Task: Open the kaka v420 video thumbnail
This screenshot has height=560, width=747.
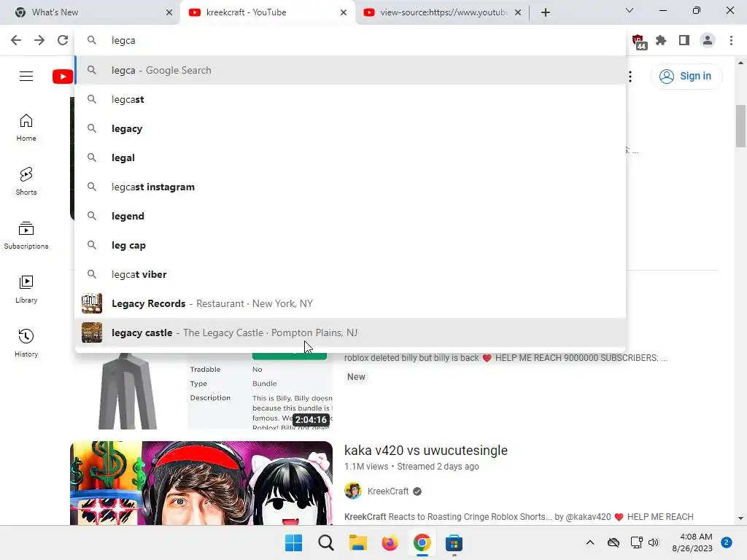Action: [201, 483]
